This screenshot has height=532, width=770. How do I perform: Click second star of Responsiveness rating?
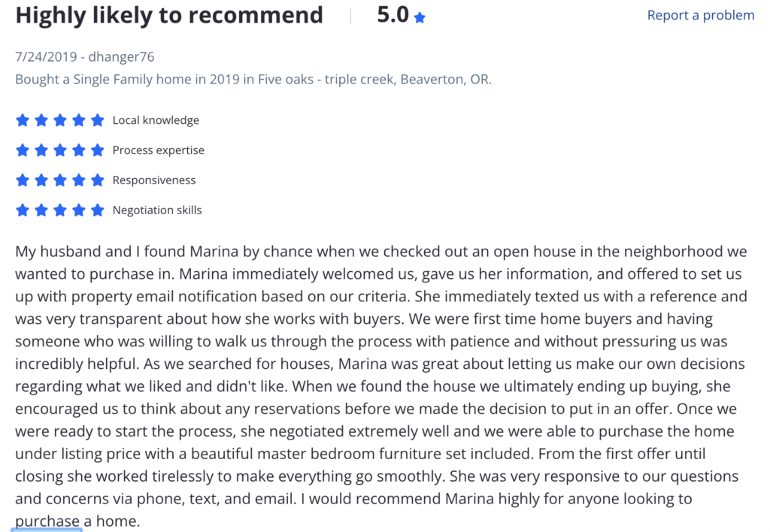pyautogui.click(x=41, y=180)
